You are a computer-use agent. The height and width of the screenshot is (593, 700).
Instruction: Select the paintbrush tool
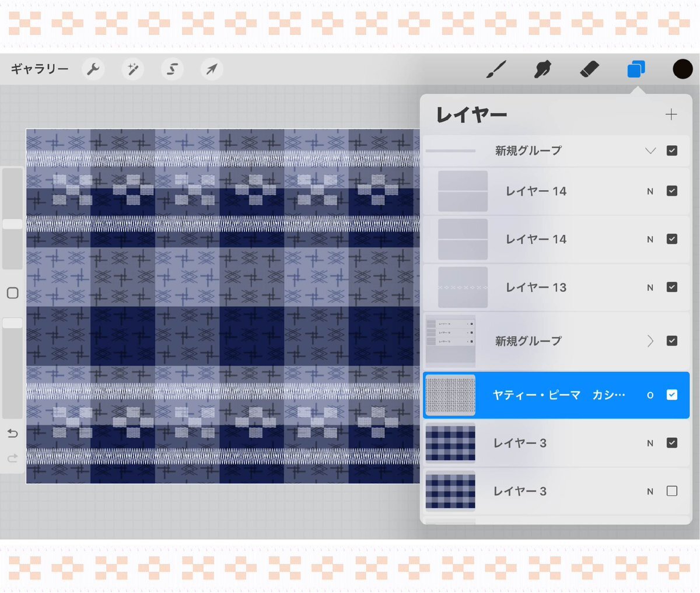(x=496, y=69)
